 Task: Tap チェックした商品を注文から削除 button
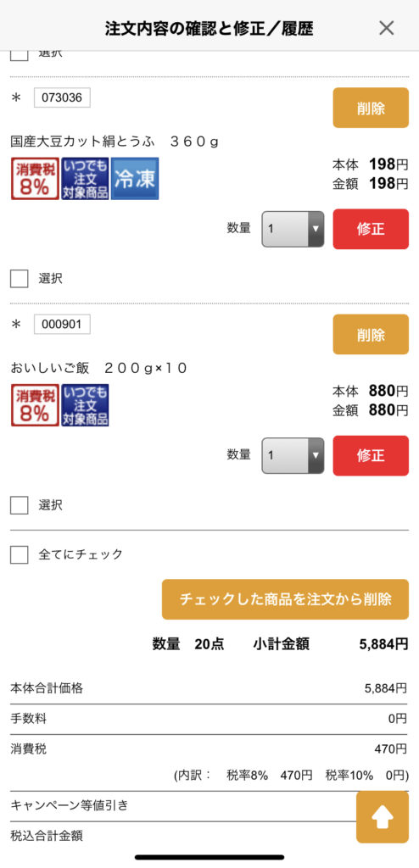pyautogui.click(x=286, y=599)
